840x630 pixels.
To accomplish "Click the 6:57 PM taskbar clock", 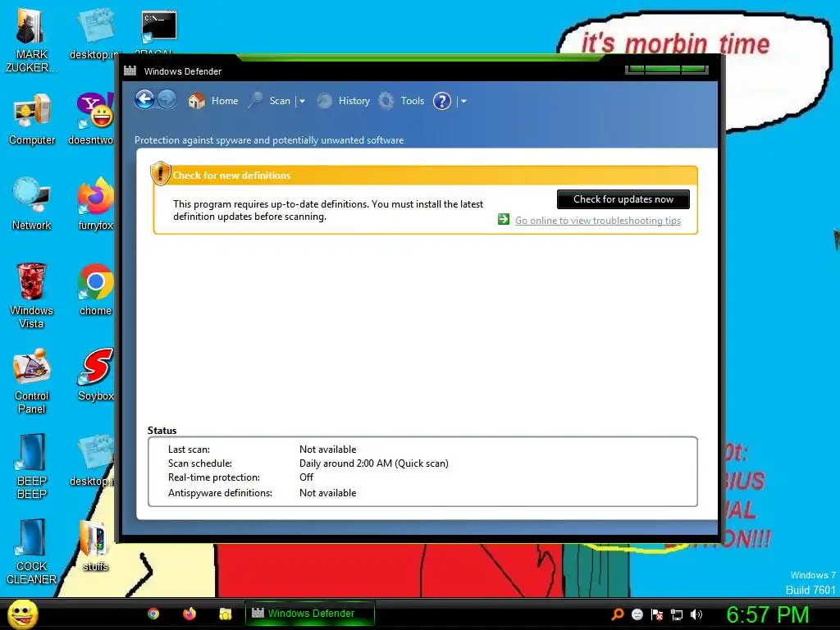I will 767,614.
